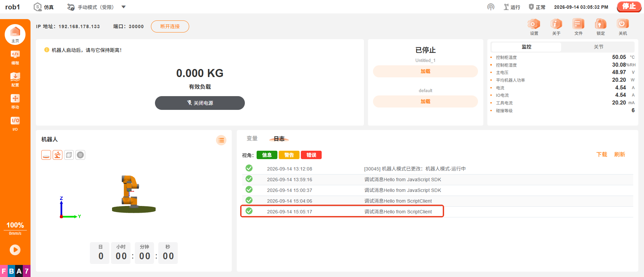Open the I/O page in sidebar

point(15,124)
